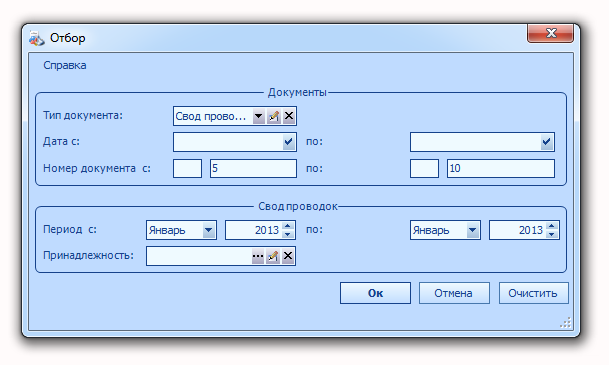Decrease the Период с year 2013
The image size is (609, 365).
tap(287, 234)
